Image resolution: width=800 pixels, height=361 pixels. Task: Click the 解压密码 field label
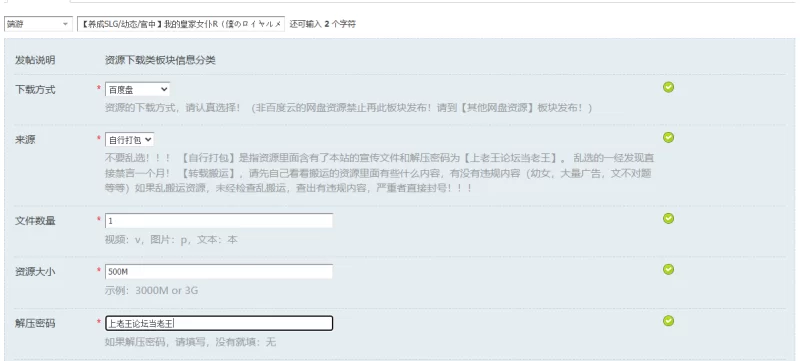point(35,323)
